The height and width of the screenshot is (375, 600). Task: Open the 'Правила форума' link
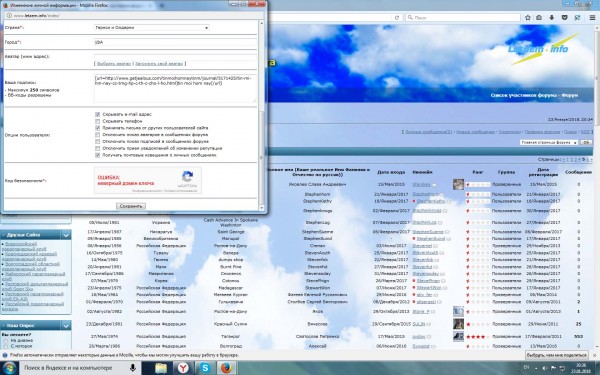pos(542,132)
